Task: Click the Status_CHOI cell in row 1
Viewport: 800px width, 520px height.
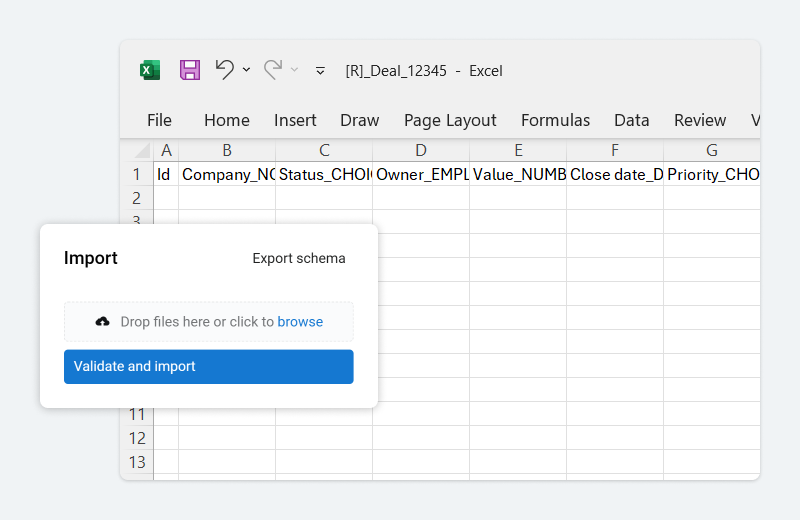Action: 324,174
